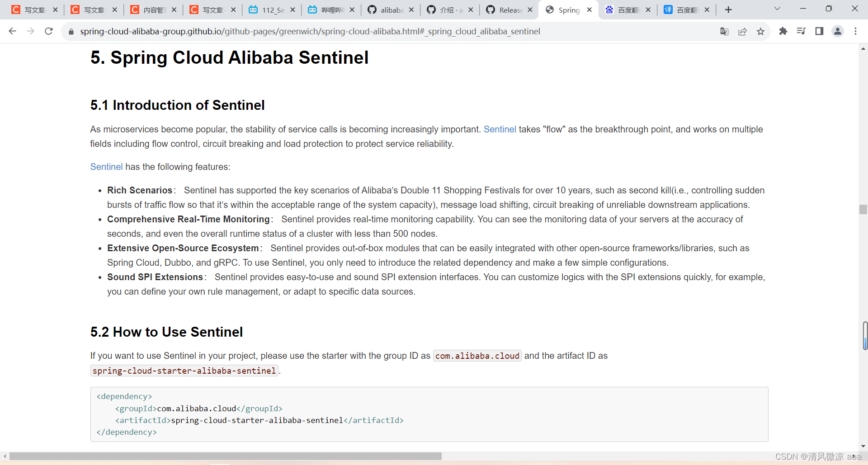Click the horizontal scrollbar thumb
This screenshot has height=465, width=868.
coord(226,456)
